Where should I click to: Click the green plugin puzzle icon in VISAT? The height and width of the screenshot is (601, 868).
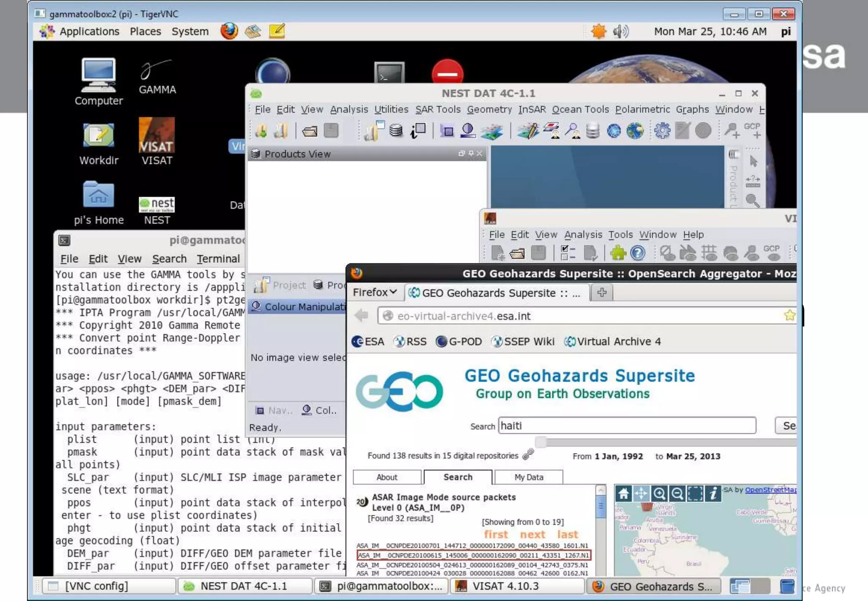618,253
